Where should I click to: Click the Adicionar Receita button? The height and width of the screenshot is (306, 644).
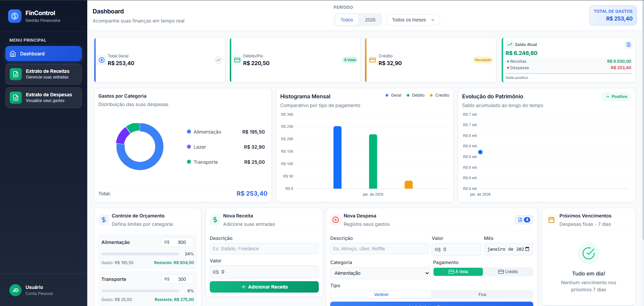pyautogui.click(x=264, y=287)
